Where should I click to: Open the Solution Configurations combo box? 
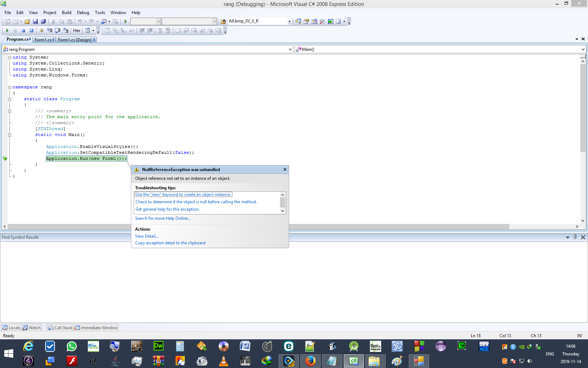coord(145,21)
